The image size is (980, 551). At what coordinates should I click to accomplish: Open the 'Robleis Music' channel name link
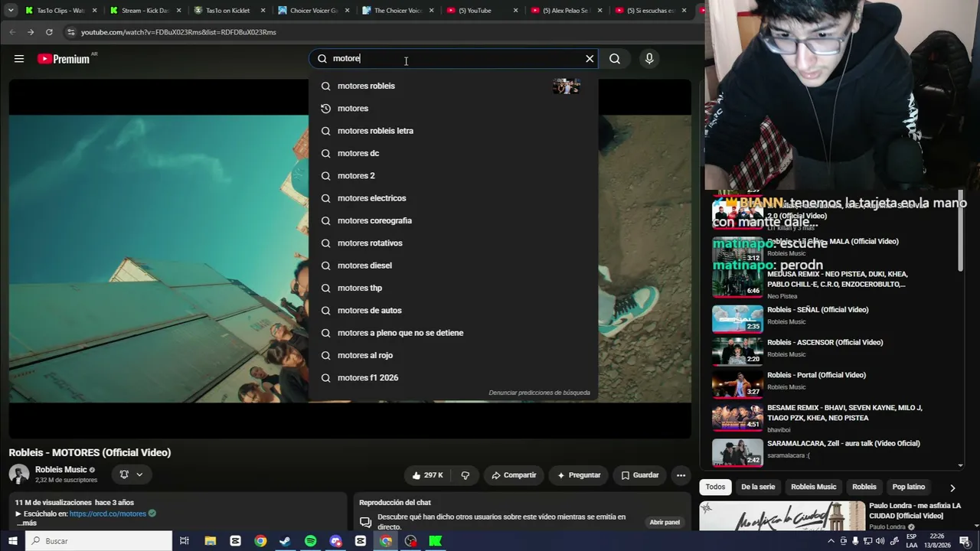tap(61, 470)
